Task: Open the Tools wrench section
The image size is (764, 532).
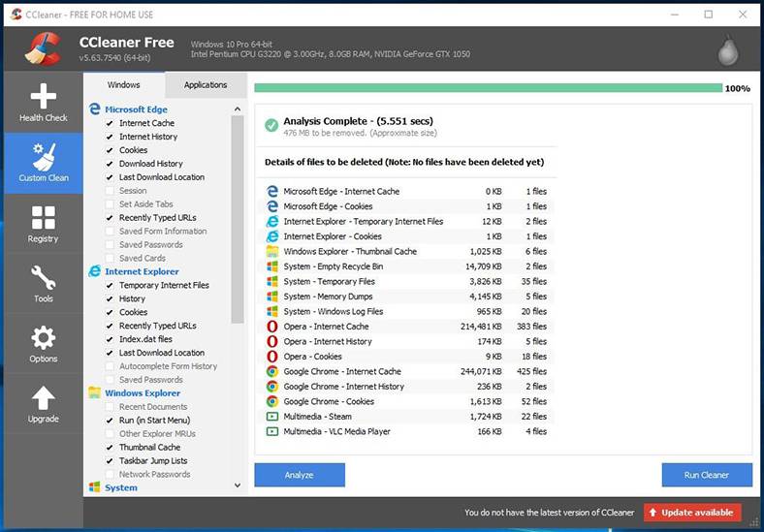Action: coord(44,284)
